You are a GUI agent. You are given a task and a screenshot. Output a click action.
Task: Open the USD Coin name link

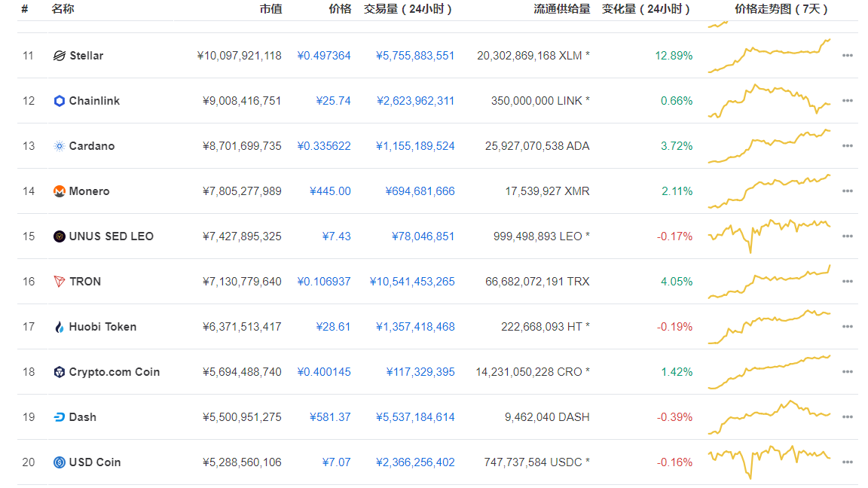pos(95,462)
